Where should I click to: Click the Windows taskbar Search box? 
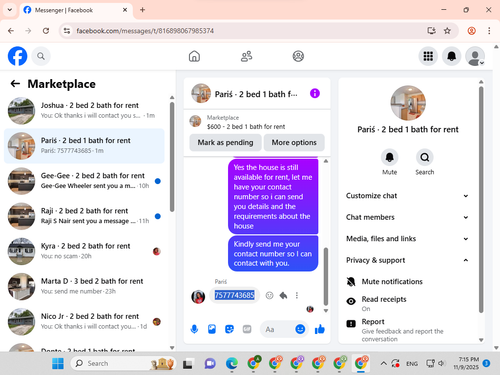pos(123,363)
